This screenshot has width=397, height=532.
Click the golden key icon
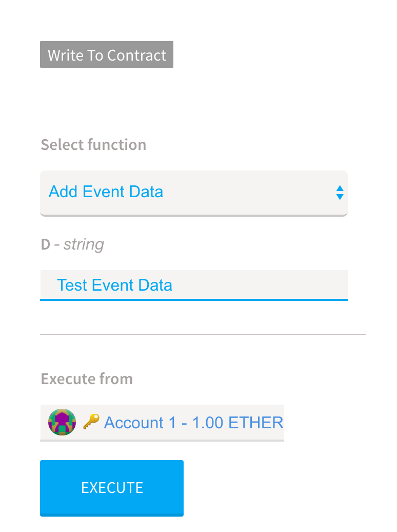(x=91, y=422)
